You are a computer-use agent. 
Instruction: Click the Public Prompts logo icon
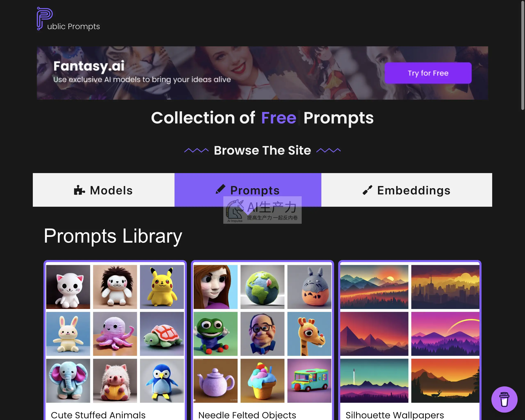[45, 18]
